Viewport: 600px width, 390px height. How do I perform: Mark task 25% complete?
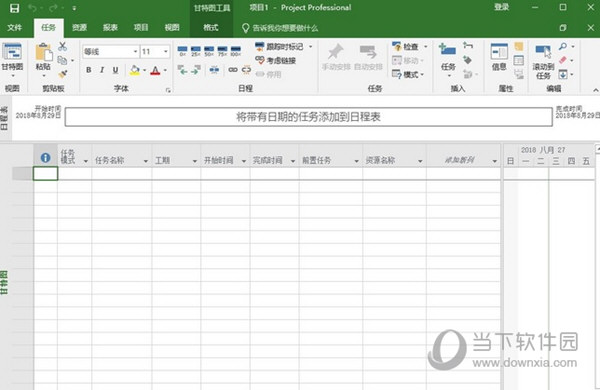[196, 51]
